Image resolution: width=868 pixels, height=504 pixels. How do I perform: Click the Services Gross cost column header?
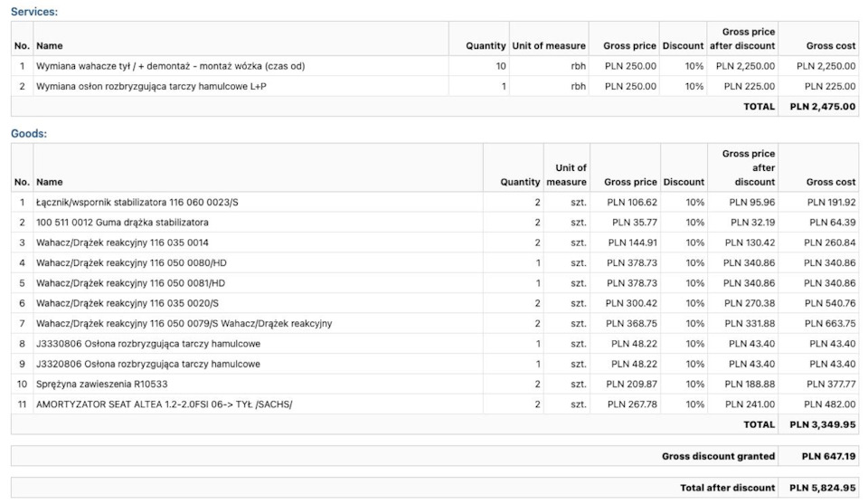pyautogui.click(x=831, y=45)
